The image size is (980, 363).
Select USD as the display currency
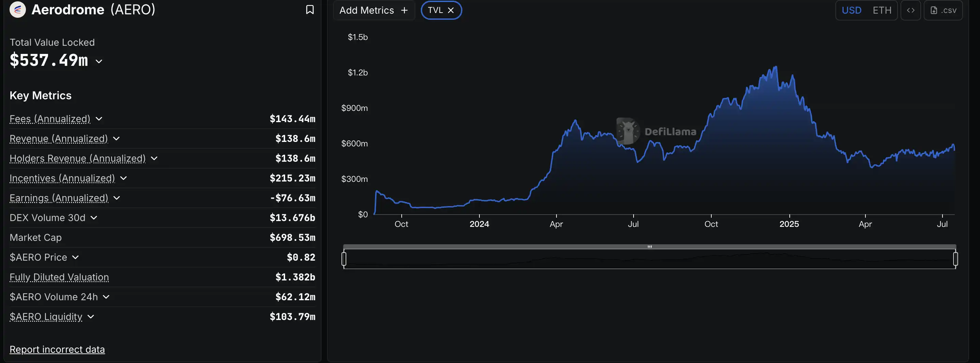pos(852,10)
